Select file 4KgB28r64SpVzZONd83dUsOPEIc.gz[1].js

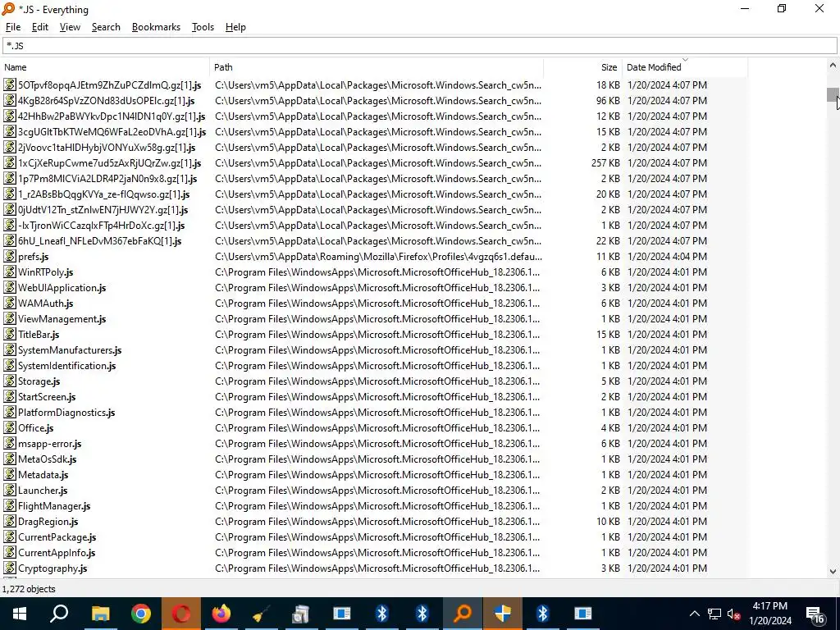pyautogui.click(x=106, y=101)
